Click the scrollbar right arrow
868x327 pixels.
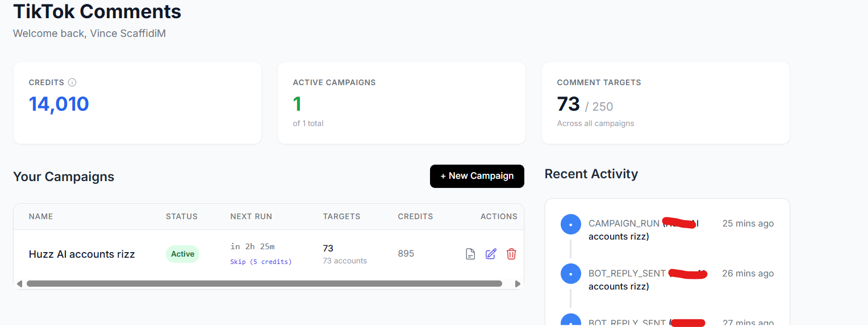518,283
